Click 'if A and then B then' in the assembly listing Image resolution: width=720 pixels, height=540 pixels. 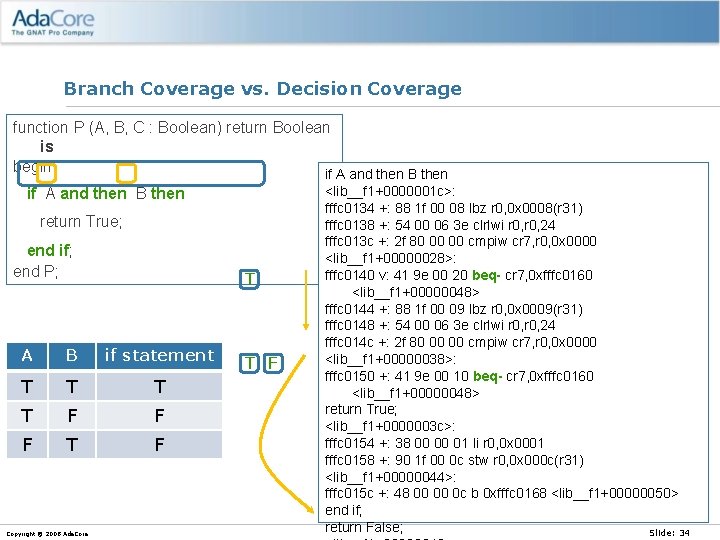coord(386,174)
